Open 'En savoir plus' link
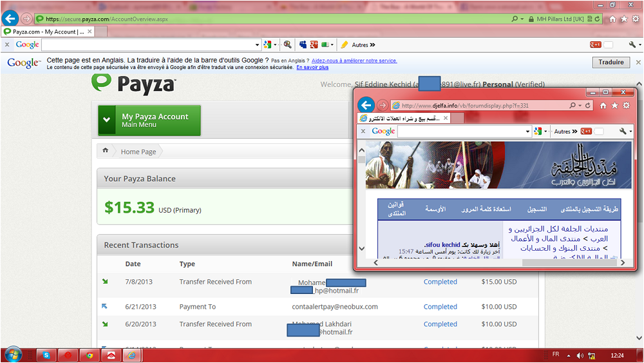This screenshot has height=363, width=644. point(312,67)
